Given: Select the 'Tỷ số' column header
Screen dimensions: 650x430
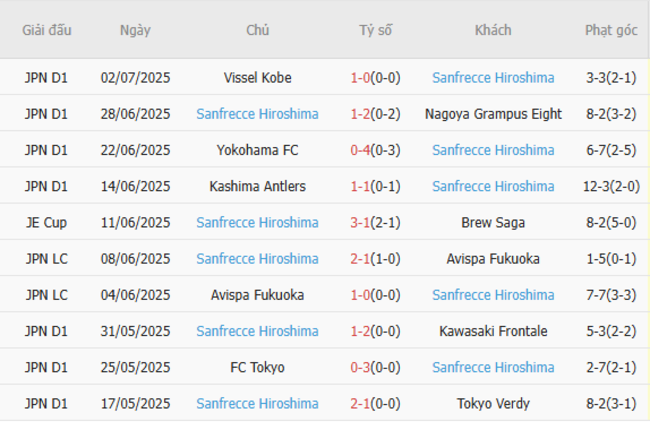Looking at the screenshot, I should [x=375, y=30].
